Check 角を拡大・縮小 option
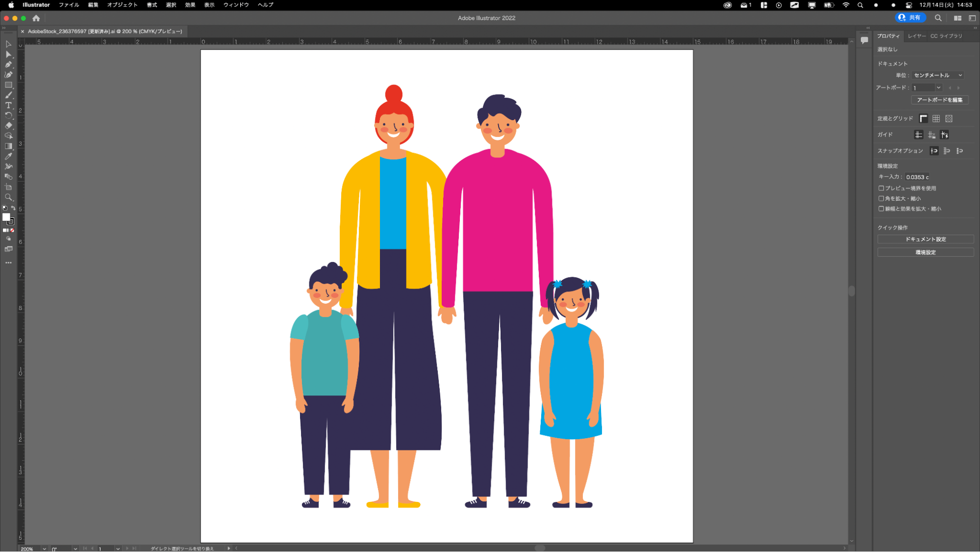 point(881,199)
